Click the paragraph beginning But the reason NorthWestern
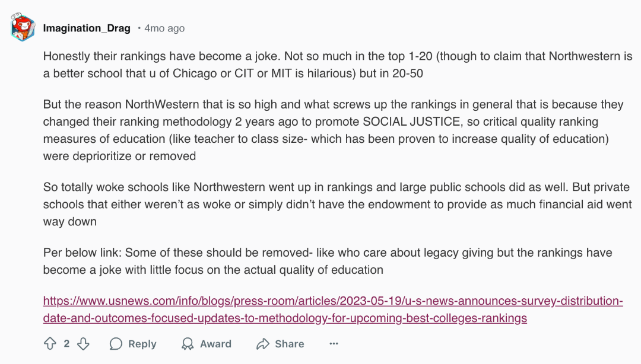This screenshot has height=364, width=641. (x=333, y=130)
